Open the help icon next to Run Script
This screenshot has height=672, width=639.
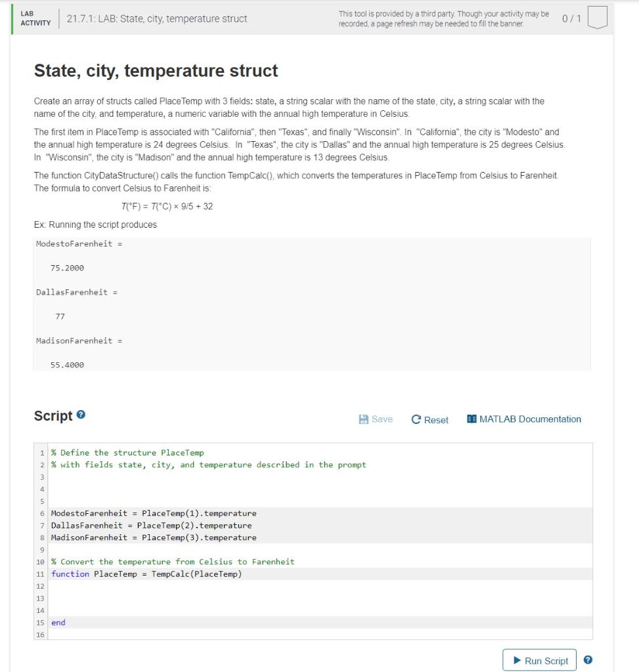(x=588, y=660)
